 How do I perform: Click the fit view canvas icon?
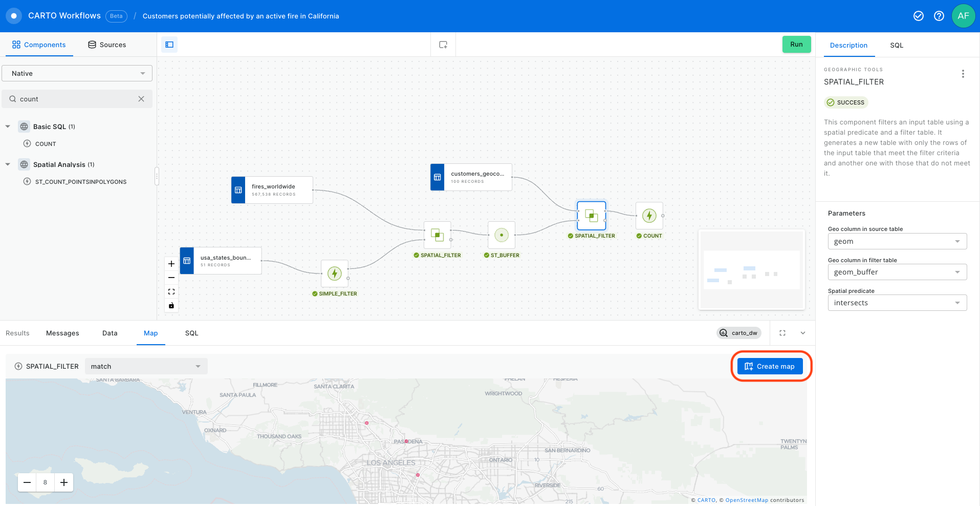pyautogui.click(x=171, y=291)
